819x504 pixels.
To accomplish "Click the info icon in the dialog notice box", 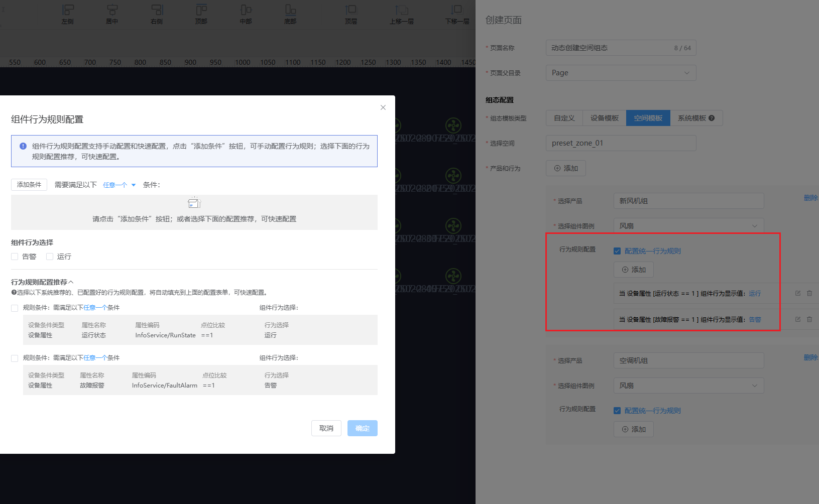I will [x=23, y=146].
